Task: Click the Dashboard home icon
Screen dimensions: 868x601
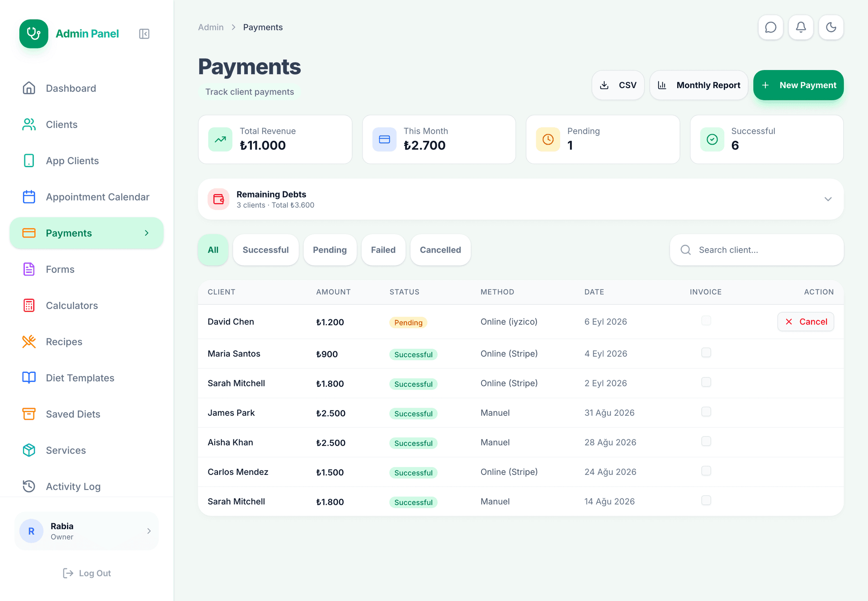Action: click(29, 88)
